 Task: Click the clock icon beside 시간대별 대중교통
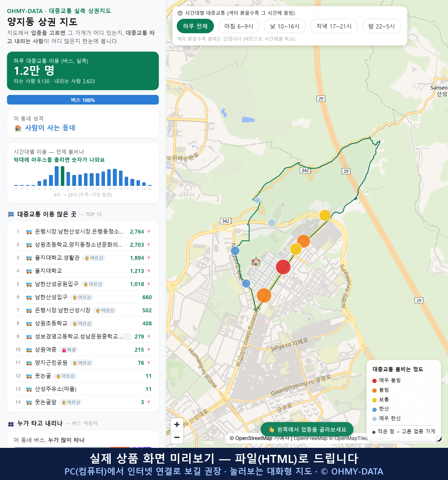pyautogui.click(x=180, y=13)
